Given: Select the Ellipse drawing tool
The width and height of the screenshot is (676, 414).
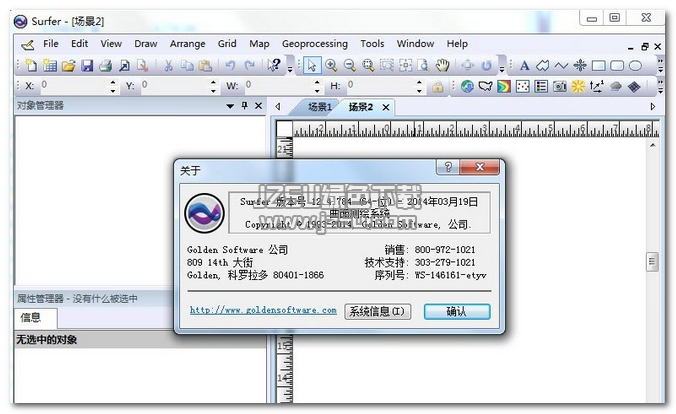Looking at the screenshot, I should point(635,66).
